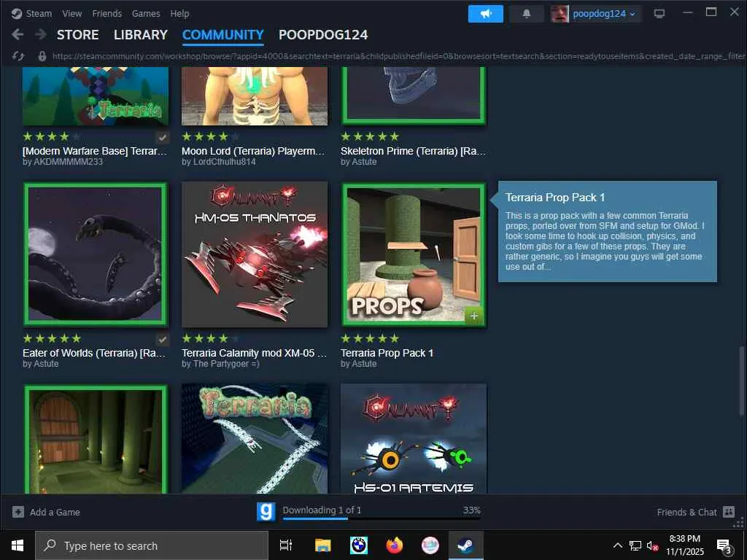Click the Downloading 1 of 1 progress bar

point(381,518)
